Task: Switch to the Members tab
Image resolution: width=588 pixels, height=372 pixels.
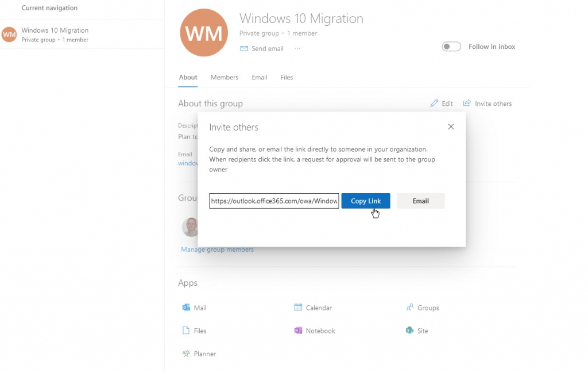Action: (x=224, y=77)
